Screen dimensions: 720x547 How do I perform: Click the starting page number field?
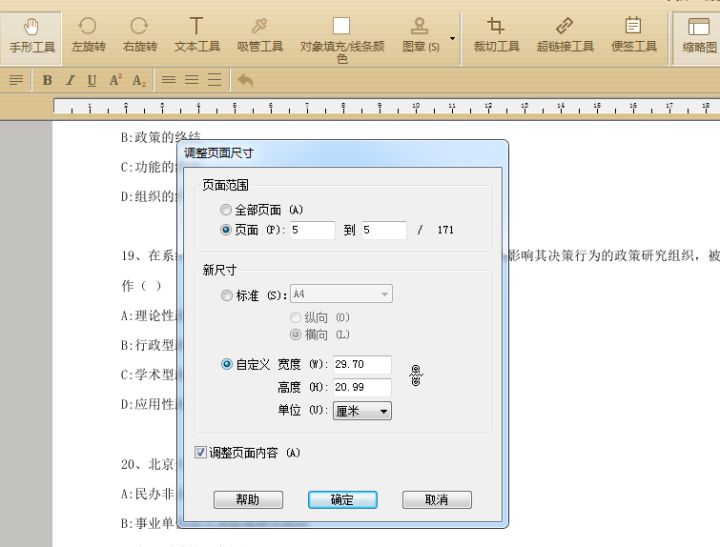point(312,230)
